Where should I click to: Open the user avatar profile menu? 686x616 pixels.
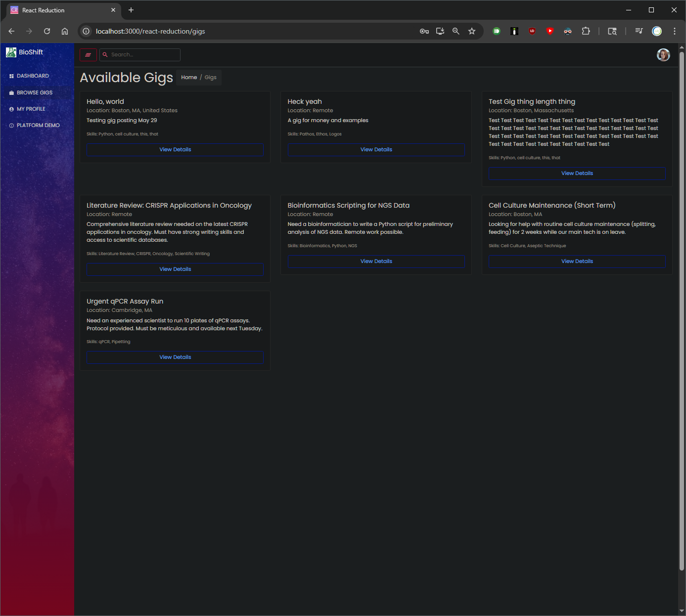pos(663,55)
